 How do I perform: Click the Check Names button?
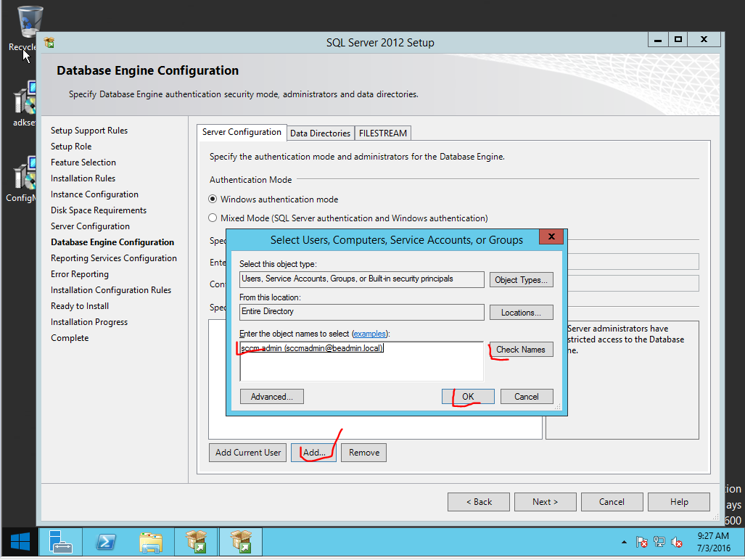tap(522, 350)
